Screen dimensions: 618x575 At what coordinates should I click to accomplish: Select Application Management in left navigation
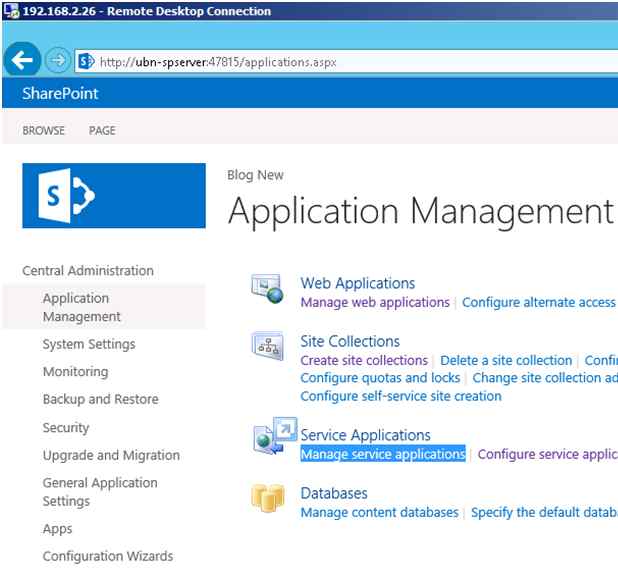(82, 307)
